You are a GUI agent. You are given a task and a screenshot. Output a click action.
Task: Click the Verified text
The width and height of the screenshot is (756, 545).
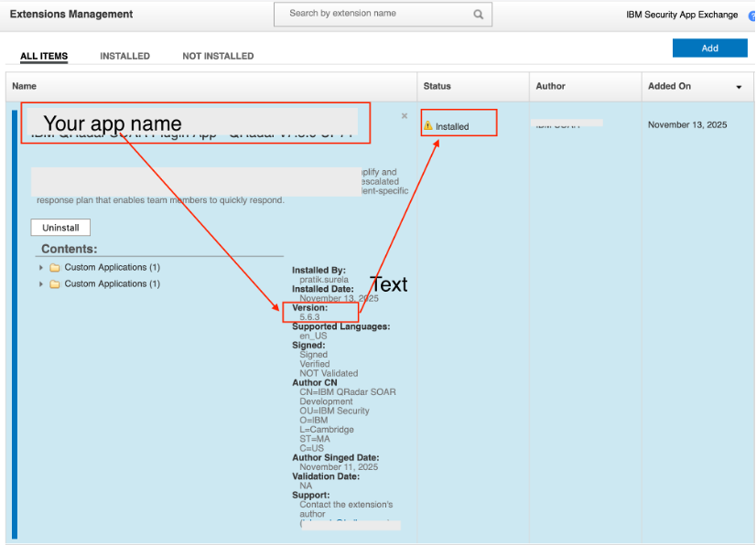click(x=314, y=364)
